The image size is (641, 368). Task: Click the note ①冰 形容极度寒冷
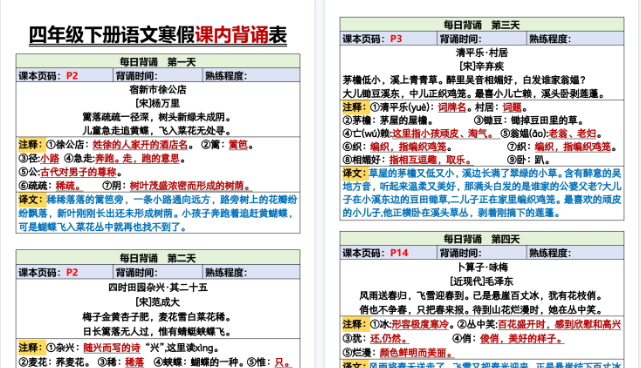pos(411,325)
